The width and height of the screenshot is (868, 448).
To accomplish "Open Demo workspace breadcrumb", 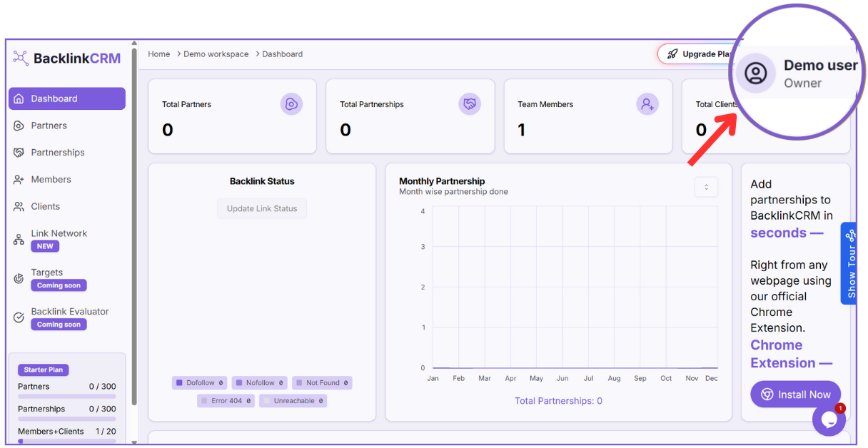I will (x=216, y=54).
